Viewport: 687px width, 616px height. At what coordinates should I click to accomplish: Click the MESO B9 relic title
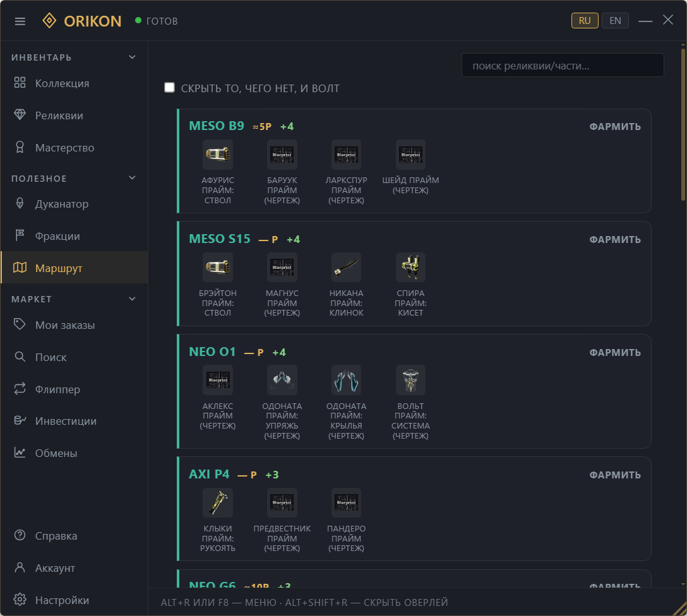[x=217, y=126]
